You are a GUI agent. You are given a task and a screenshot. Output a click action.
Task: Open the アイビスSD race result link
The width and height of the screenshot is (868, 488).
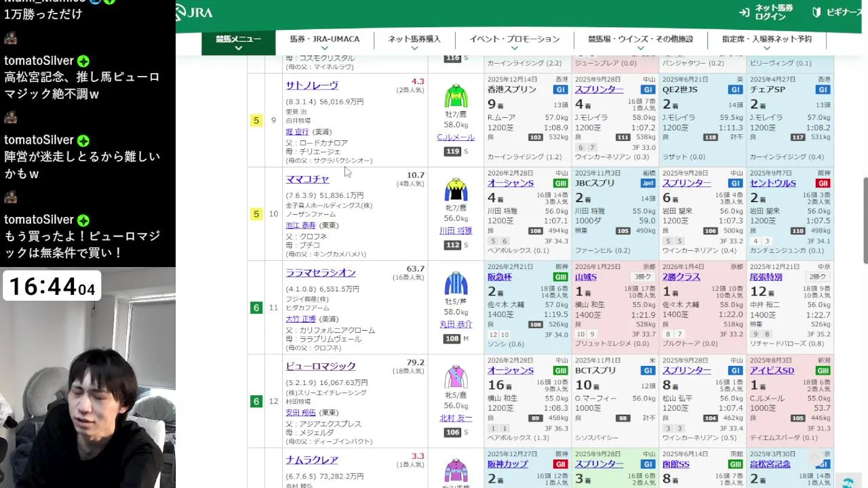coord(772,371)
